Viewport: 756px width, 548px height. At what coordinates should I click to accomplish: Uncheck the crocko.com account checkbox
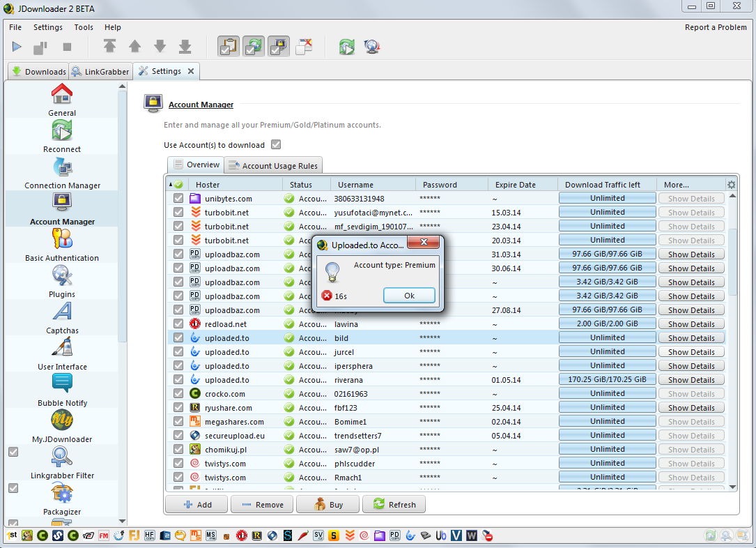pyautogui.click(x=178, y=394)
